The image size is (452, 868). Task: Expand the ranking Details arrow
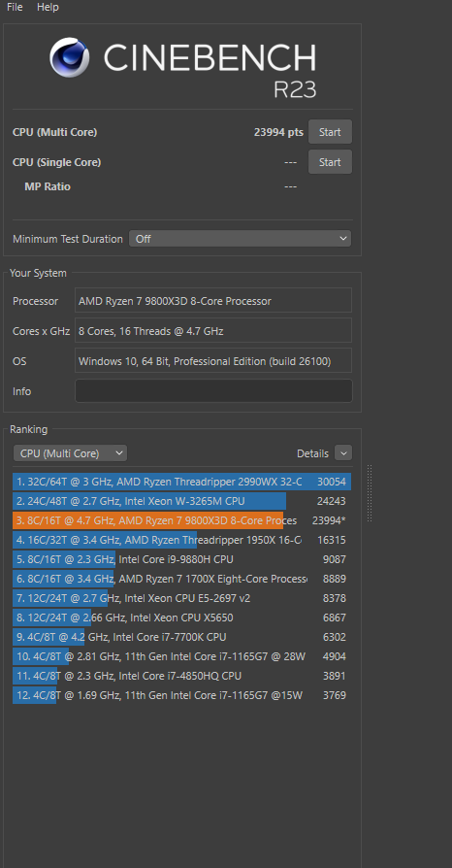coord(343,453)
